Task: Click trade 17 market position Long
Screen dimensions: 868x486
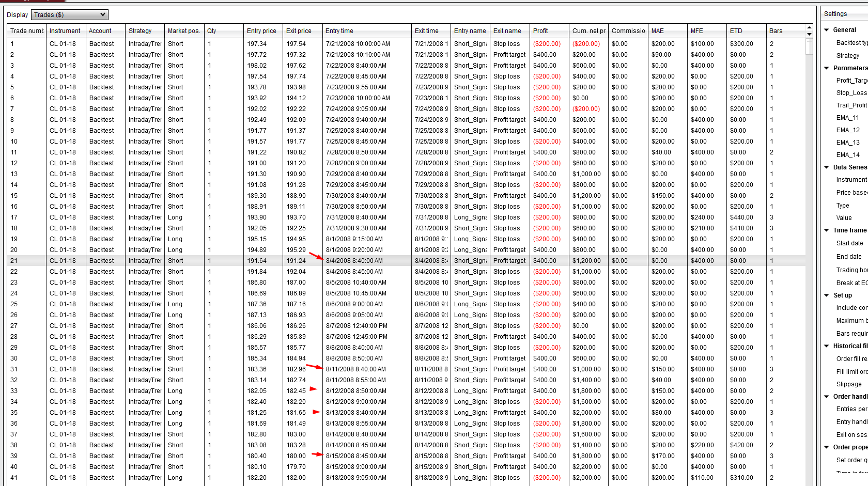Action: pyautogui.click(x=175, y=217)
